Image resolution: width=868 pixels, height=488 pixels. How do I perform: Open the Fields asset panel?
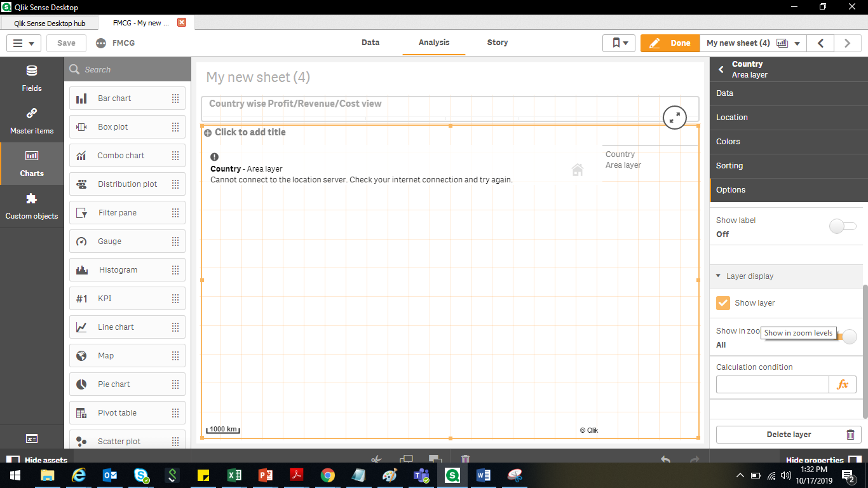click(32, 78)
